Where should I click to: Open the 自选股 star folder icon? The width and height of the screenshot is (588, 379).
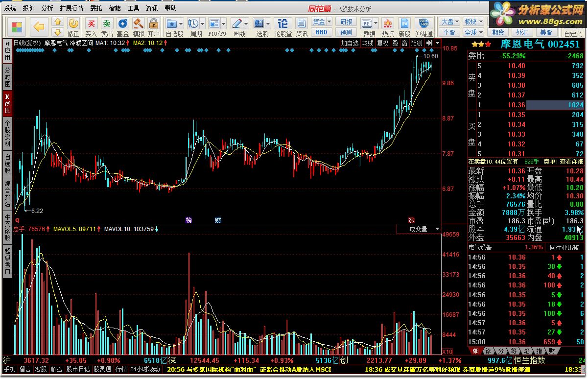pos(171,24)
